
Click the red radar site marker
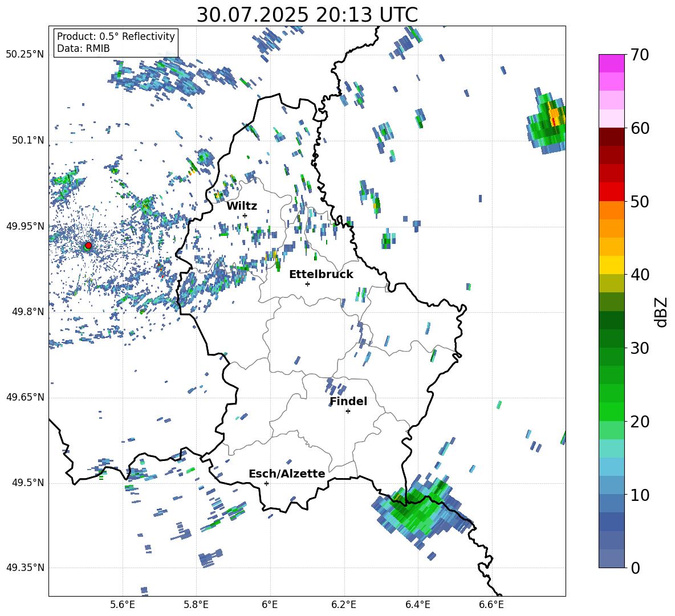[88, 245]
